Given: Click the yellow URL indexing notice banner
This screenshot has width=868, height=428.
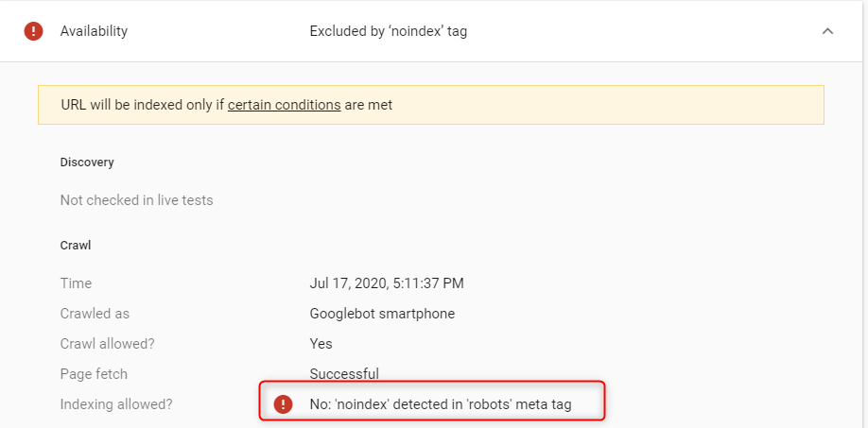Looking at the screenshot, I should click(567, 105).
